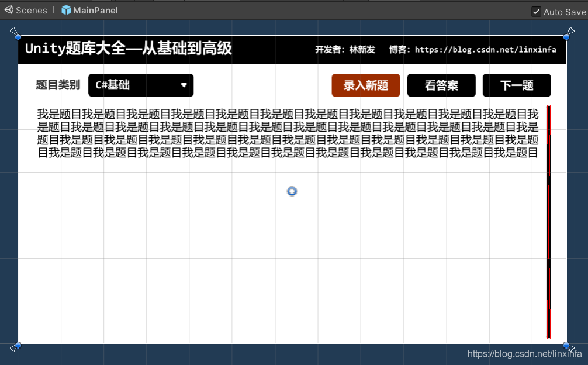The width and height of the screenshot is (588, 365).
Task: Click the blue pivot circle in panel center
Action: [x=292, y=191]
